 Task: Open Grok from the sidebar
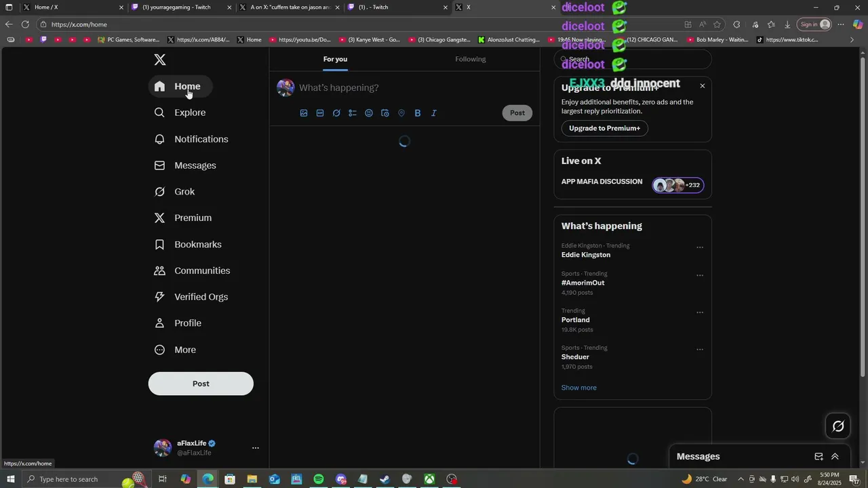175,192
